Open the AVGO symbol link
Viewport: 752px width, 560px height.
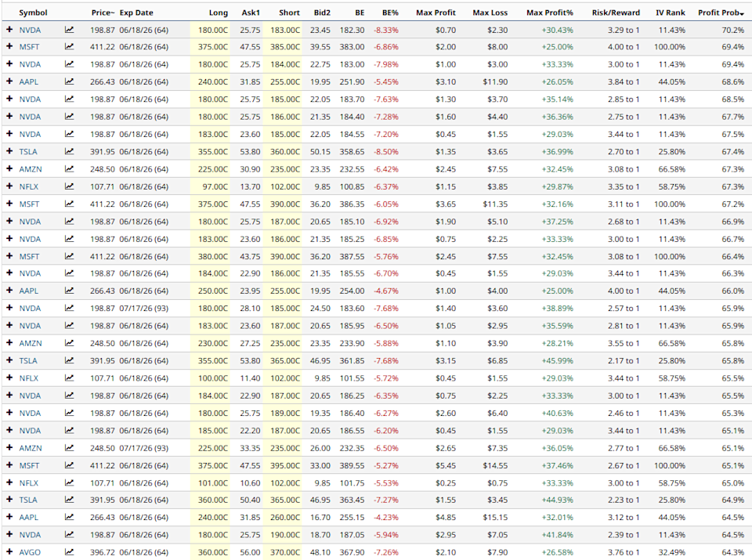coord(30,552)
